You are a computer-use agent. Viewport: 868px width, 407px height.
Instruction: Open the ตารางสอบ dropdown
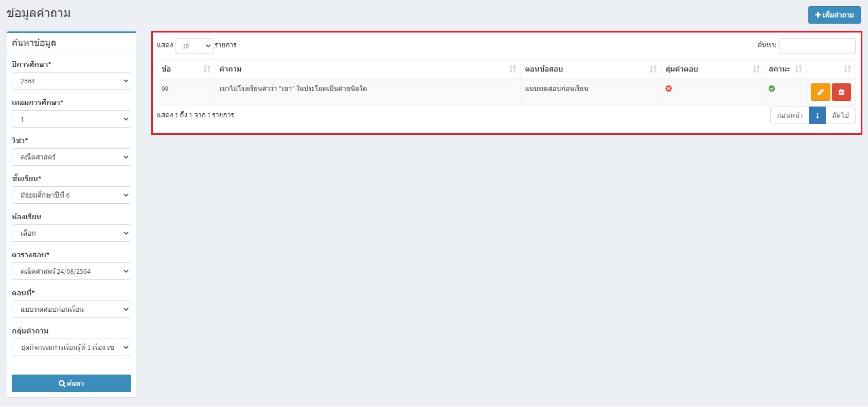pyautogui.click(x=72, y=271)
